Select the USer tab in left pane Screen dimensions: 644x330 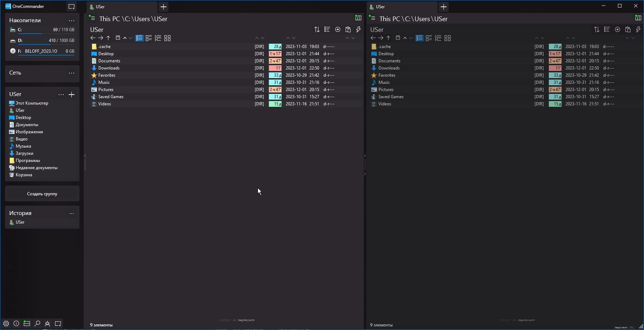click(x=122, y=6)
